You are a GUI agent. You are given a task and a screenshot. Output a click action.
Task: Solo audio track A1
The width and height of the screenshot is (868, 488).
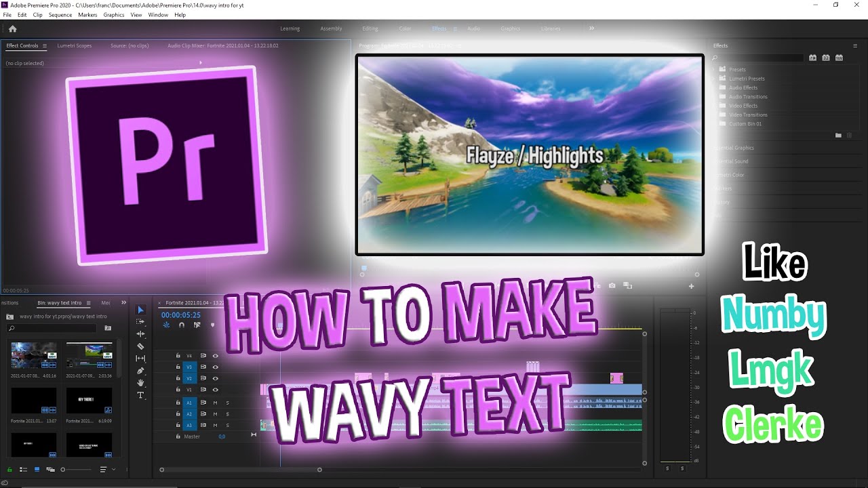228,403
